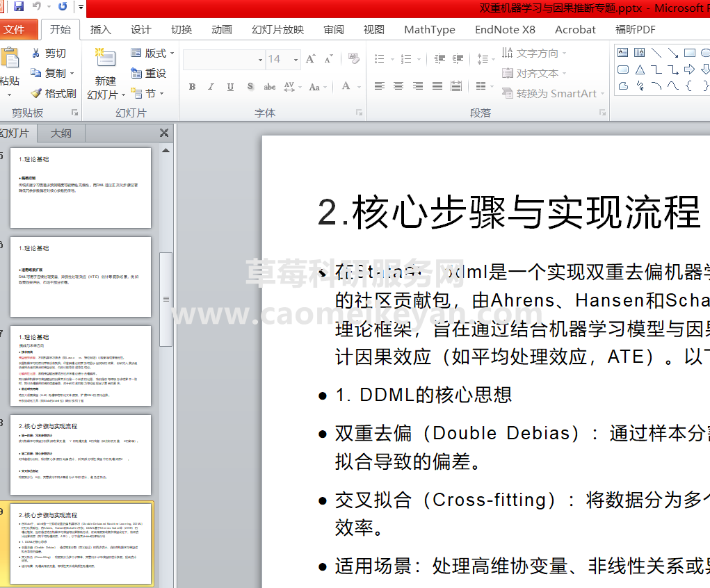
Task: Select the Rectangle shape in gallery
Action: (x=690, y=53)
